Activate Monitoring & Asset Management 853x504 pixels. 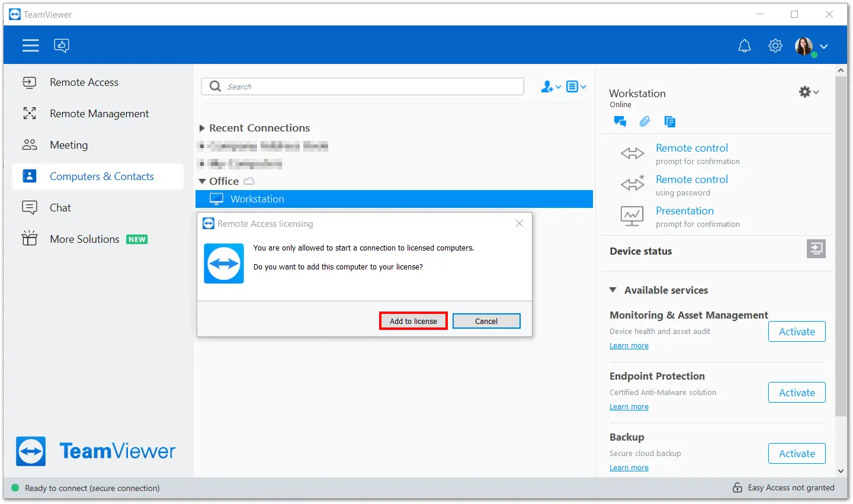pos(797,332)
